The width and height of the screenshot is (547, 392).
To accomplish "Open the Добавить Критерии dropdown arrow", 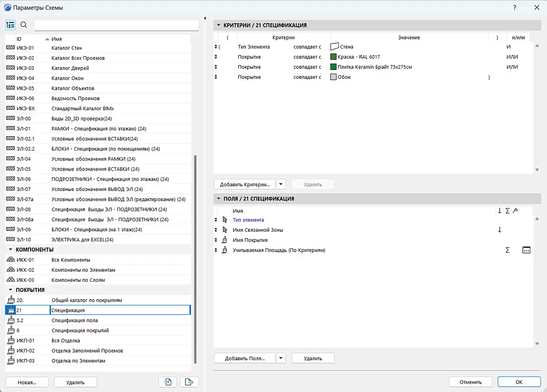I will coord(281,184).
